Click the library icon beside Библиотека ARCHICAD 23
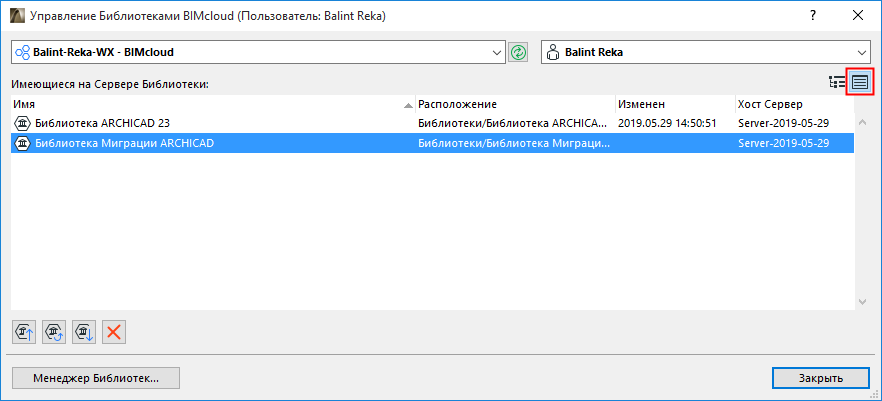Viewport: 882px width, 401px height. pyautogui.click(x=23, y=123)
